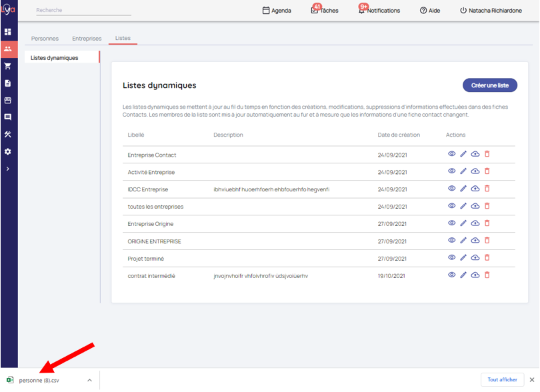View the Activité Entreprise list with eye icon
This screenshot has height=392, width=540.
click(451, 171)
